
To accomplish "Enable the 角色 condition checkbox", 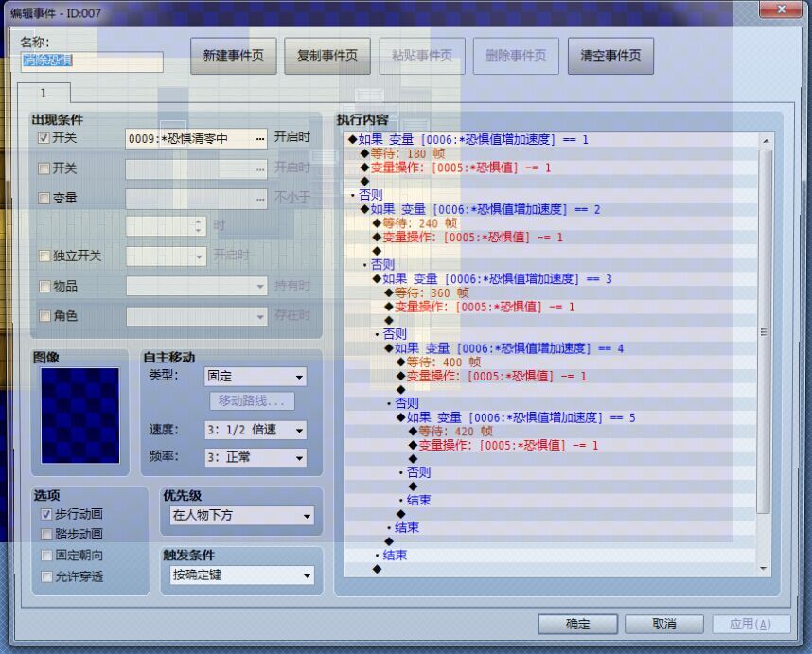I will (x=44, y=316).
